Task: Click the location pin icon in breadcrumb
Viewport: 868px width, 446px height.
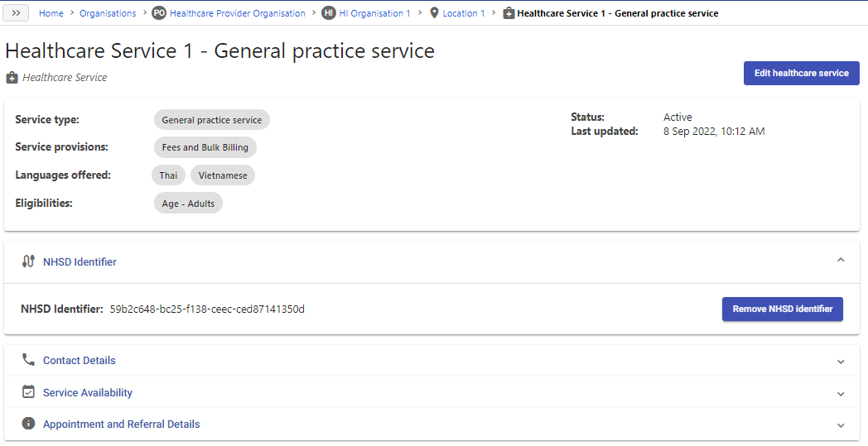Action: 435,12
